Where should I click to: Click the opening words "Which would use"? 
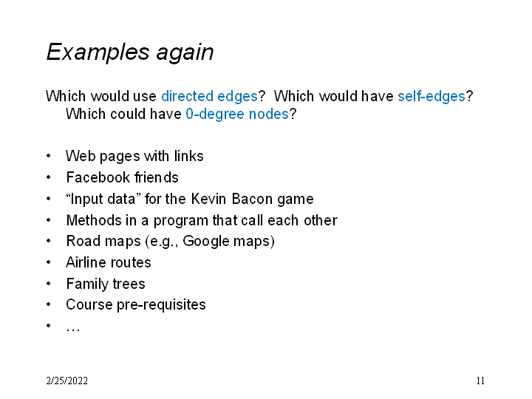tap(101, 96)
